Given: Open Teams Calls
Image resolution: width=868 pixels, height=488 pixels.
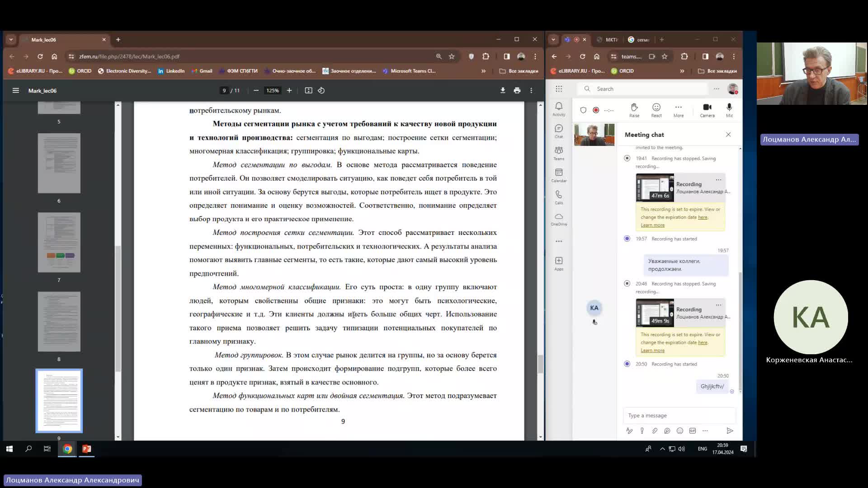Looking at the screenshot, I should point(559,197).
